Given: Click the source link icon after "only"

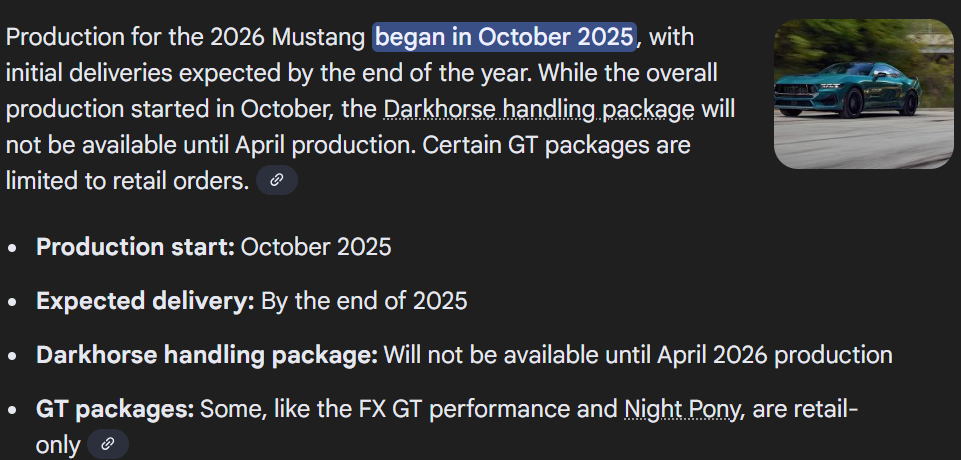Looking at the screenshot, I should [x=108, y=443].
